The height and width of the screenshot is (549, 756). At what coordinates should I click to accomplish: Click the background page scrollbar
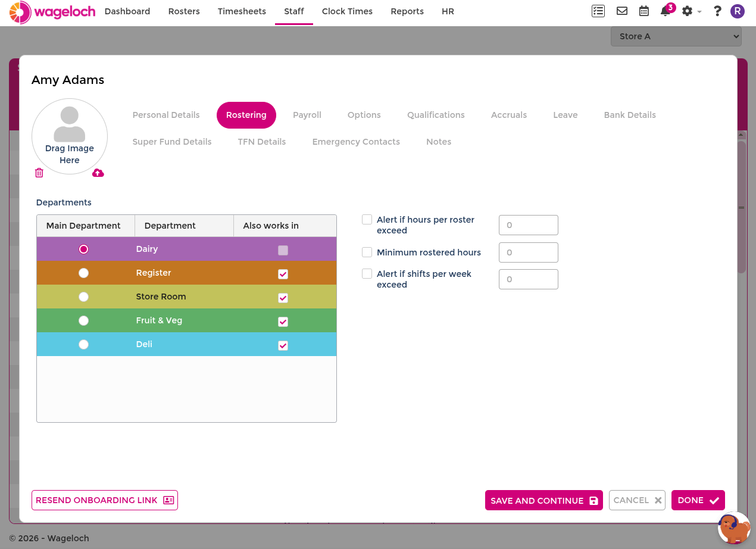pyautogui.click(x=742, y=207)
